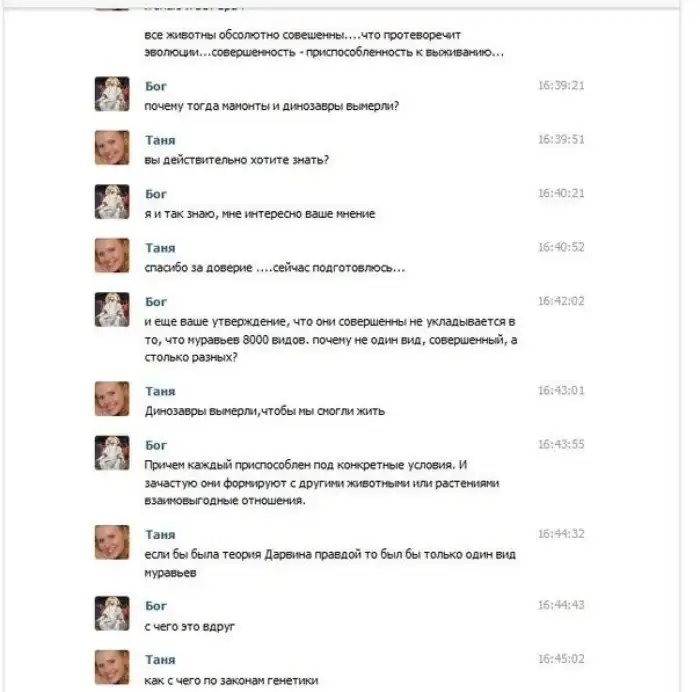Select message about 8000 видов муравьев

331,339
